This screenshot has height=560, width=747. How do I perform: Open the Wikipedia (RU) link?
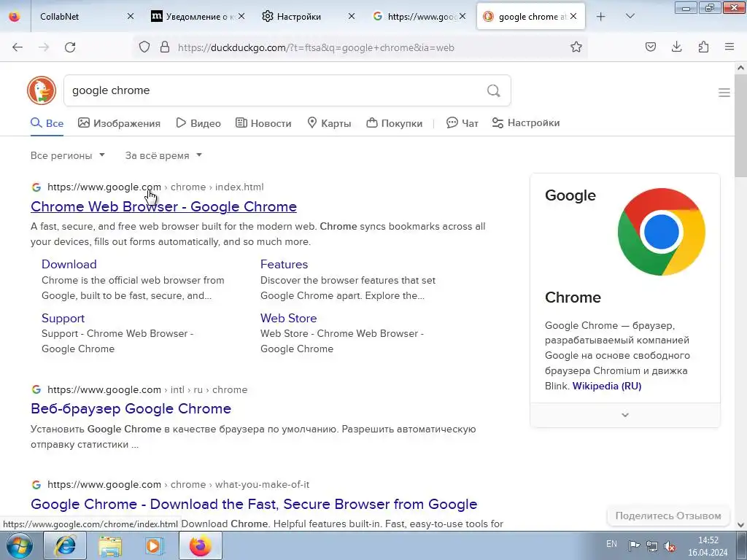click(x=607, y=386)
